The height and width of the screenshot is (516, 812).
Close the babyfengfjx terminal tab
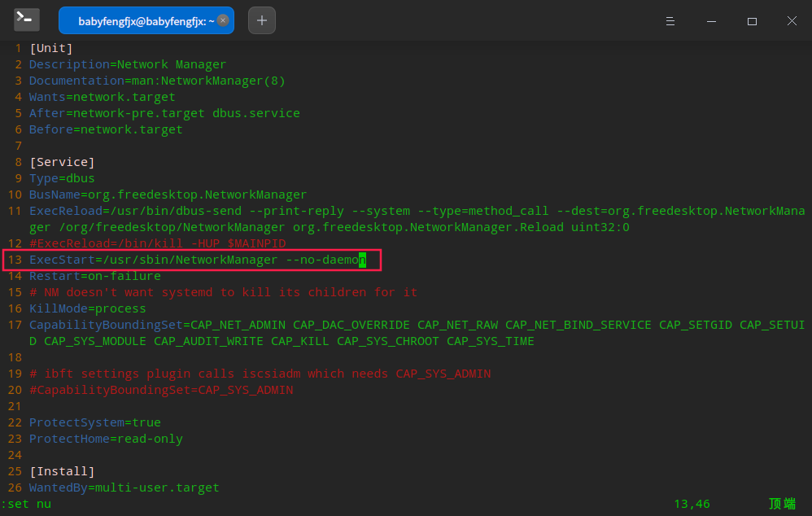click(223, 20)
